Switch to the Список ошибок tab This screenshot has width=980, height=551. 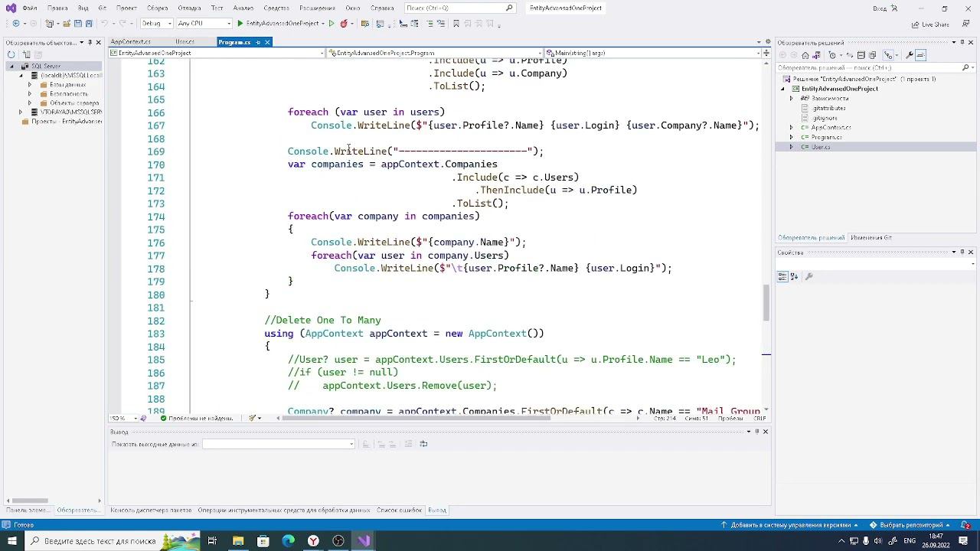(x=399, y=510)
